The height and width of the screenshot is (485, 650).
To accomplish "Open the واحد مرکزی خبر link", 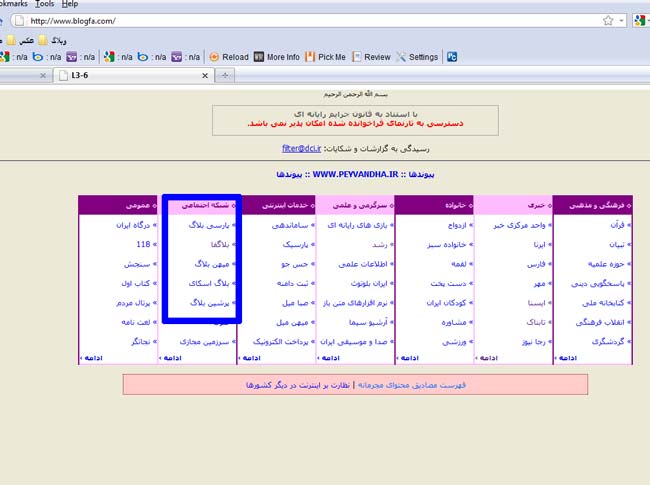I will 519,225.
